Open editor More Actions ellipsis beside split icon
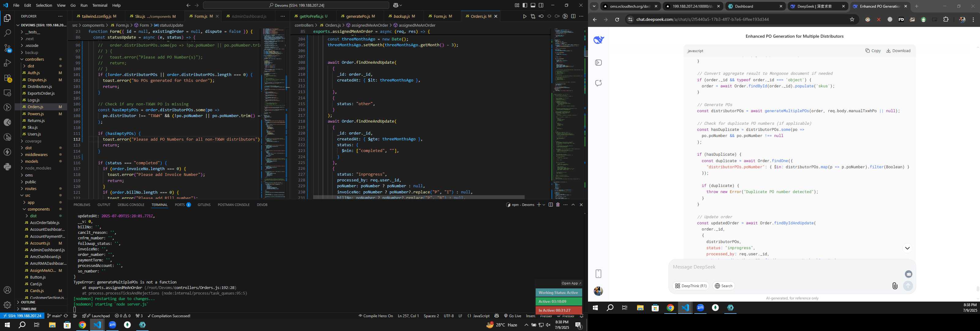 (581, 16)
